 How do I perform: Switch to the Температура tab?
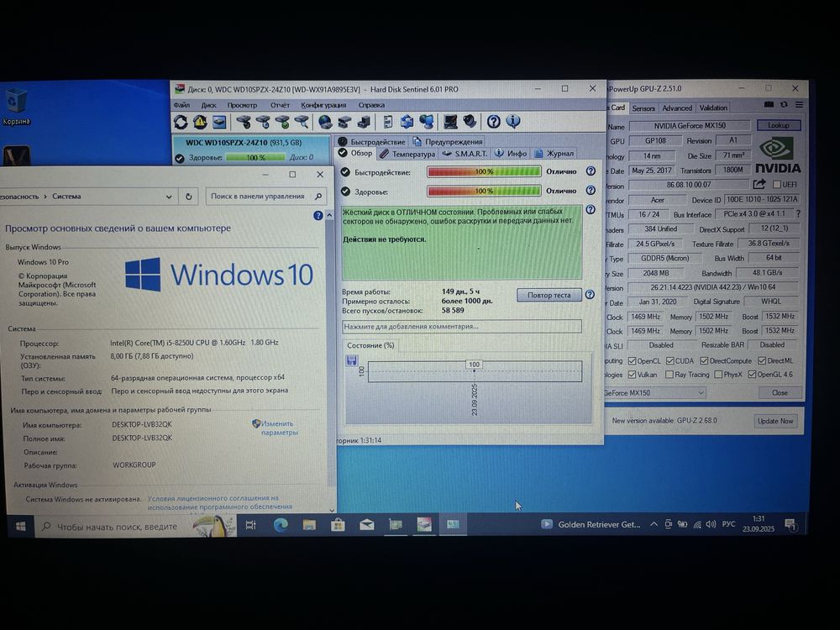[x=407, y=154]
